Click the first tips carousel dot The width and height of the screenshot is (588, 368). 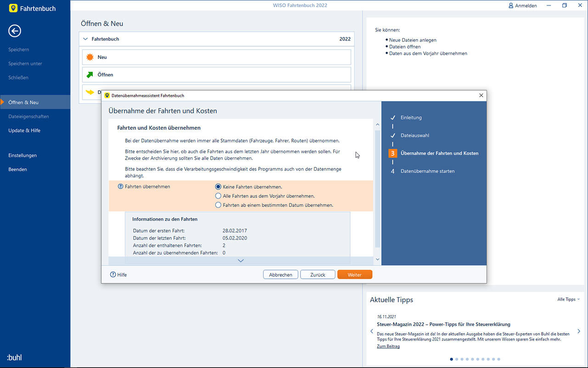point(452,359)
